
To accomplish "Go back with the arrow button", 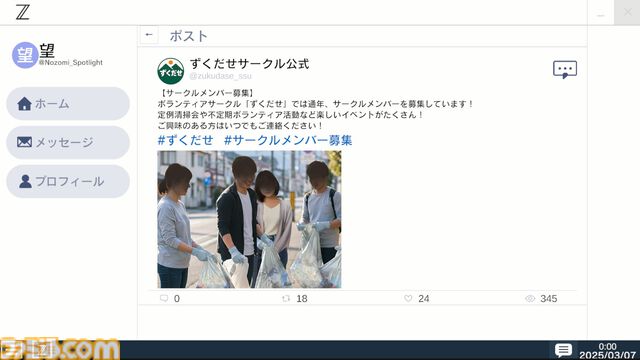I will tap(149, 35).
